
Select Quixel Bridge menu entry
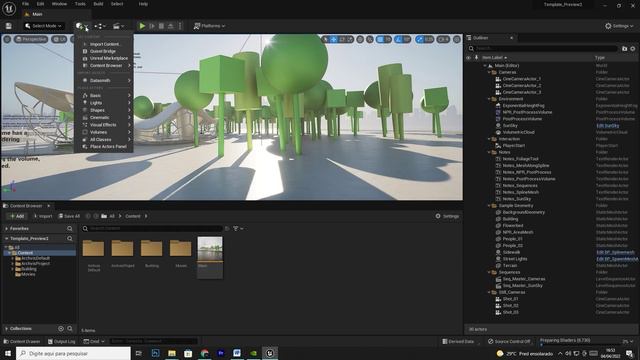[x=104, y=51]
